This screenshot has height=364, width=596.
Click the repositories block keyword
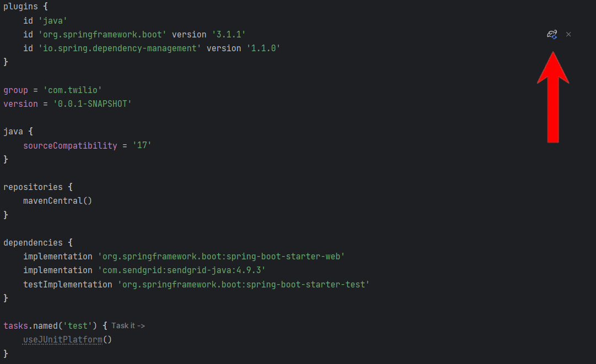33,187
